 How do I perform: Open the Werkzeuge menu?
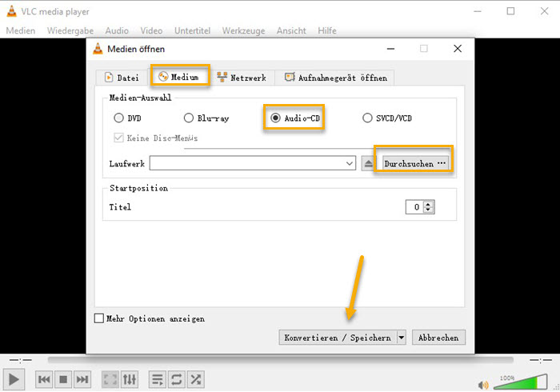243,30
